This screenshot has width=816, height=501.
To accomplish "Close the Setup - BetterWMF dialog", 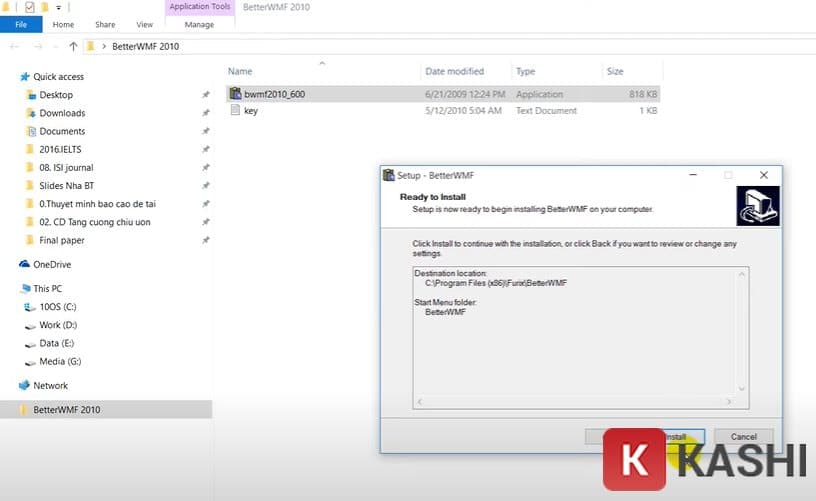I will click(x=763, y=175).
